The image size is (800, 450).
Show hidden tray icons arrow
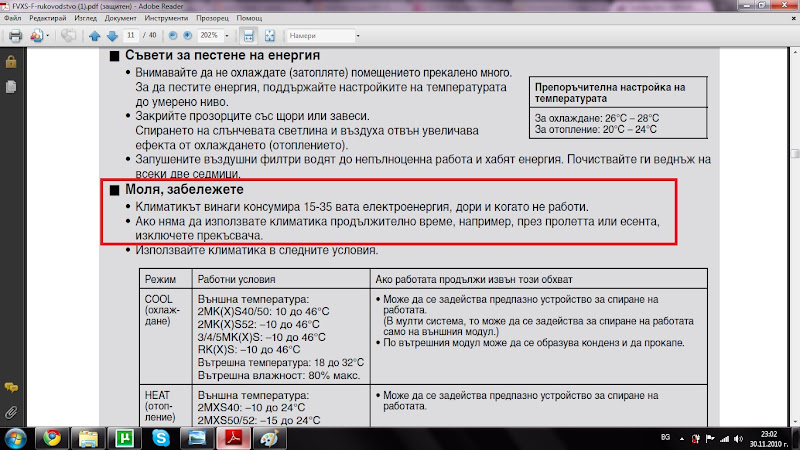tap(682, 439)
